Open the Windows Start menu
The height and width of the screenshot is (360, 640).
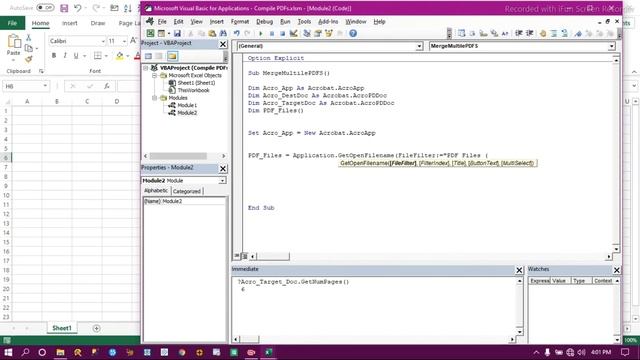(8, 352)
